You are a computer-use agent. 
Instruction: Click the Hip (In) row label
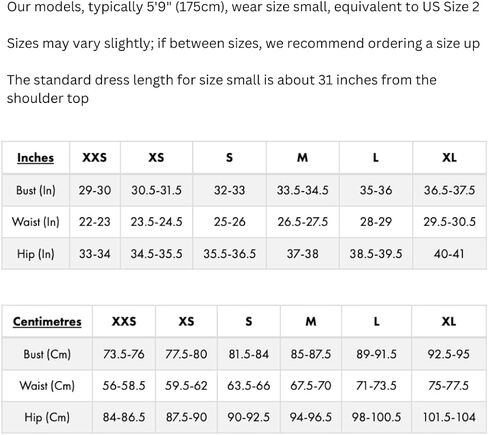click(x=36, y=254)
